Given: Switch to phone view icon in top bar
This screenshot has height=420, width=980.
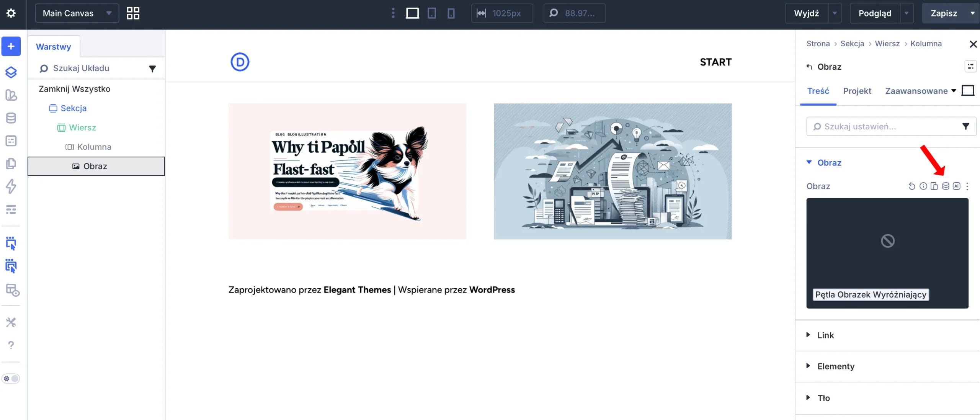Looking at the screenshot, I should [x=451, y=13].
